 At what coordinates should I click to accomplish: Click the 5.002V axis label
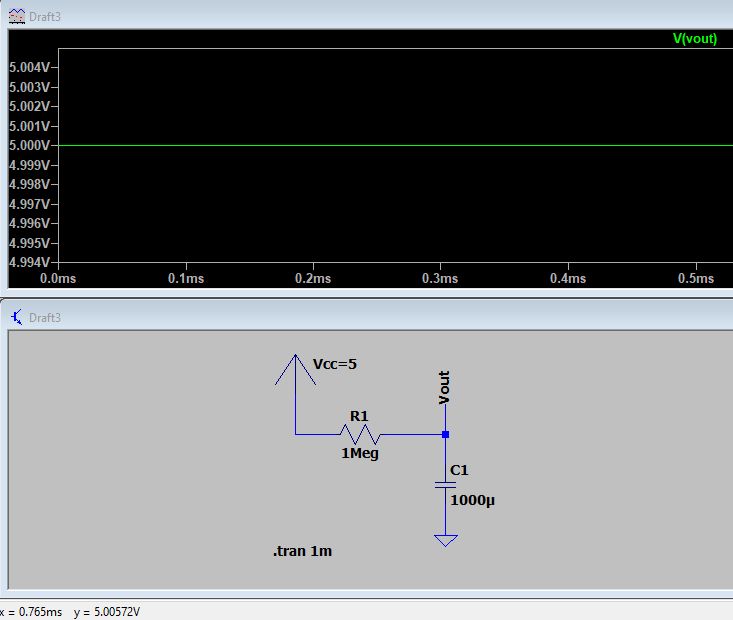pos(29,106)
